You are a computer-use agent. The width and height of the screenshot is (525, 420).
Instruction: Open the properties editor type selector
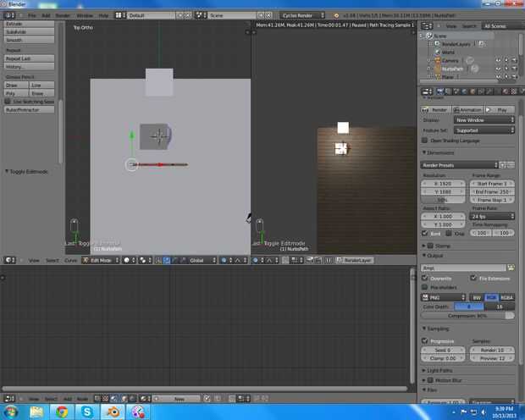427,91
